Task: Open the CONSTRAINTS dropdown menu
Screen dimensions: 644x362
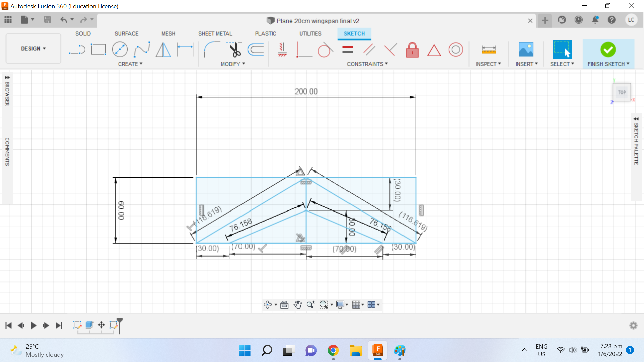Action: (x=367, y=64)
